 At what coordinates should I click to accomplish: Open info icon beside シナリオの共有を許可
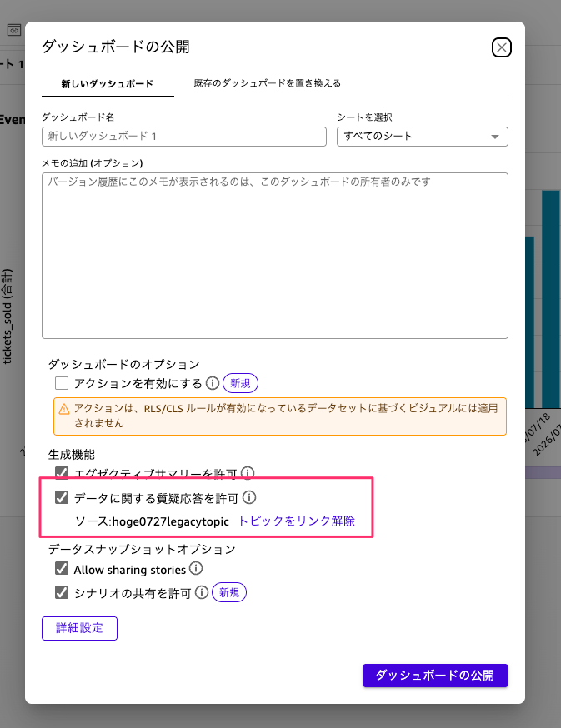point(202,592)
